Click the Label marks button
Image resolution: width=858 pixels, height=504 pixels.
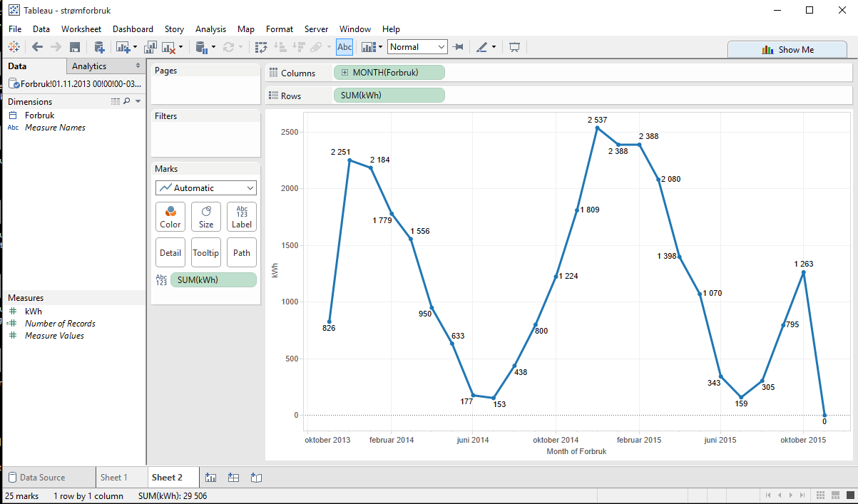click(242, 217)
